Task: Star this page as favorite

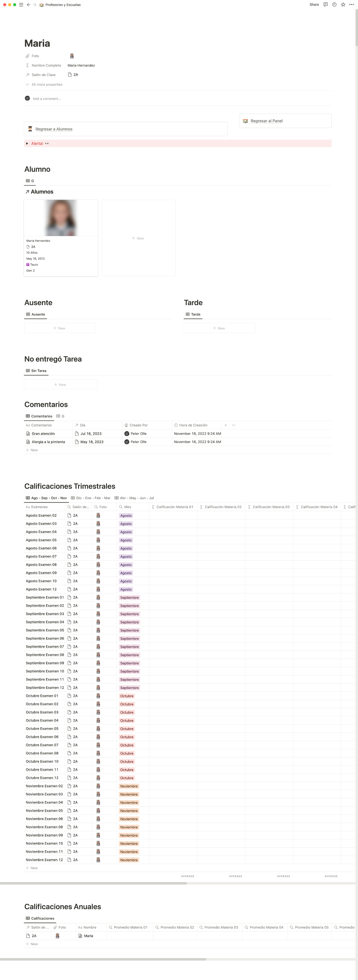Action: pos(343,4)
